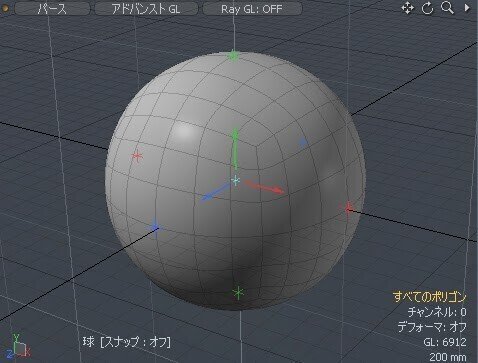Click the viewport rotate icon
The image size is (478, 363).
click(427, 8)
